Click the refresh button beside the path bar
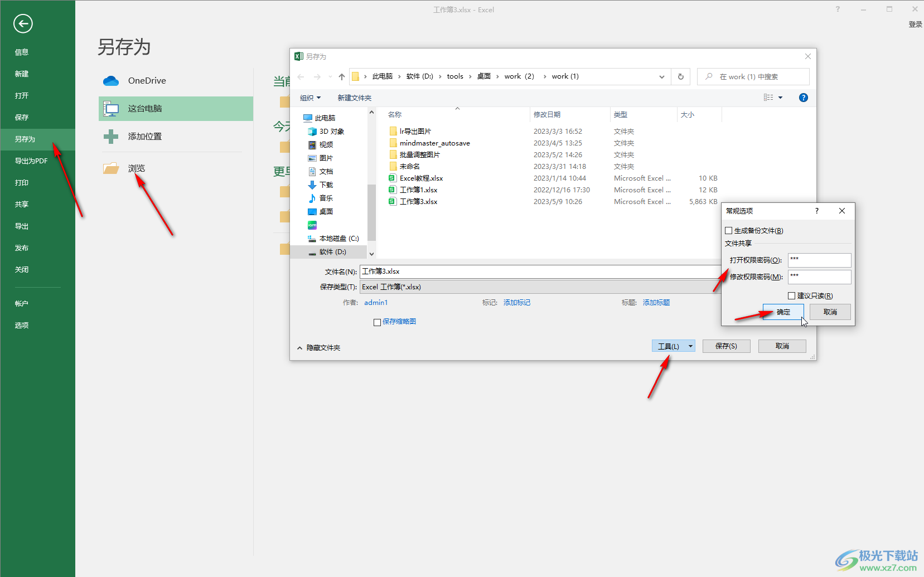Viewport: 924px width, 577px height. coord(681,76)
